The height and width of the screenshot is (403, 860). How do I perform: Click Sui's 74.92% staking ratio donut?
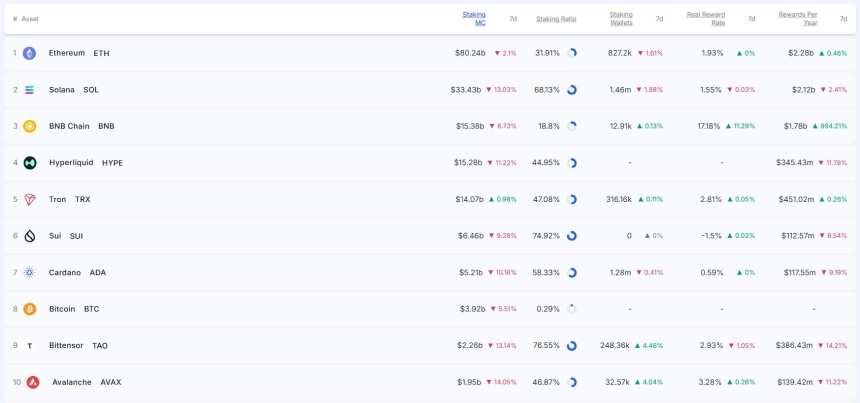(572, 236)
